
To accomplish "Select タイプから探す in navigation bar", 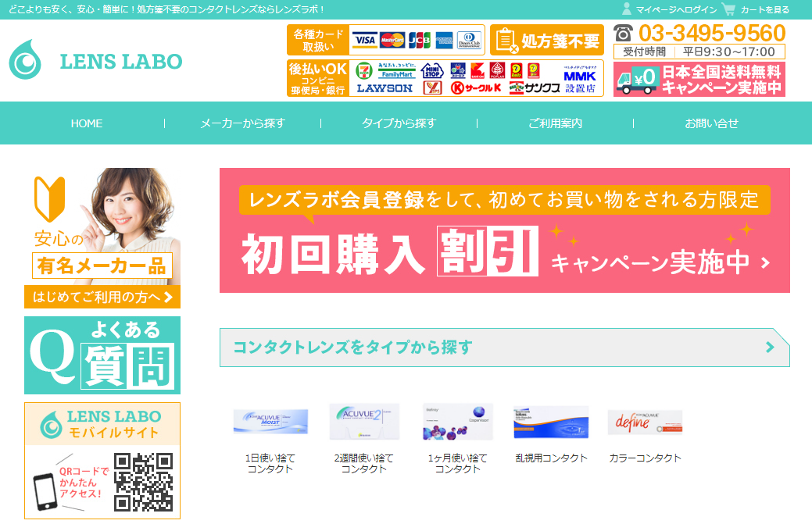I will (x=399, y=123).
